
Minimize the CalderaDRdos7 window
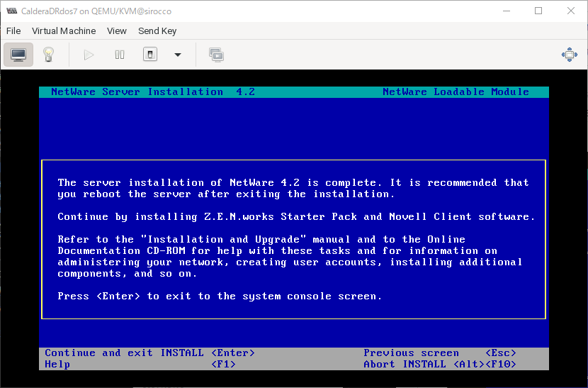[x=507, y=11]
